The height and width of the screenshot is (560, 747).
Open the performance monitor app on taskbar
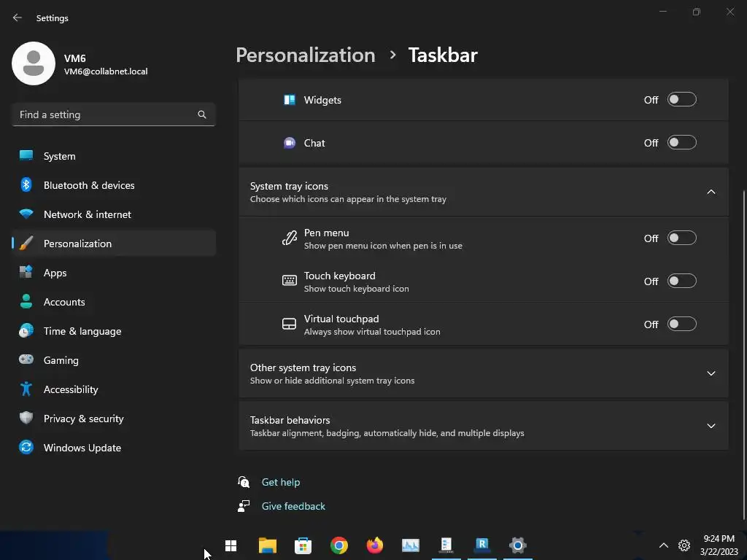[x=410, y=545]
